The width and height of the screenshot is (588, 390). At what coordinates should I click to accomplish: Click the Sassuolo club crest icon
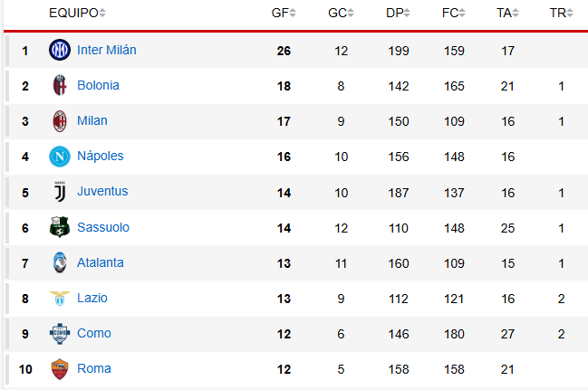point(59,227)
